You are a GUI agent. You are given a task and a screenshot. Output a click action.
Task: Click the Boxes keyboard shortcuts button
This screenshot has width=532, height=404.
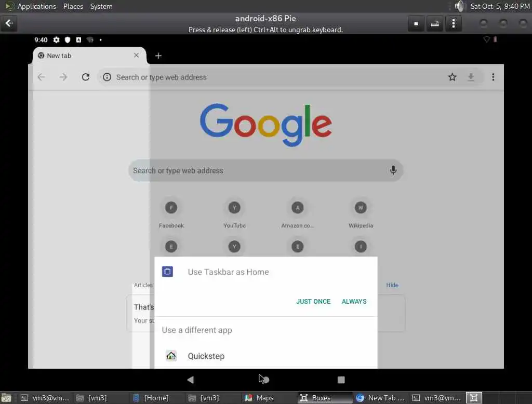point(435,23)
